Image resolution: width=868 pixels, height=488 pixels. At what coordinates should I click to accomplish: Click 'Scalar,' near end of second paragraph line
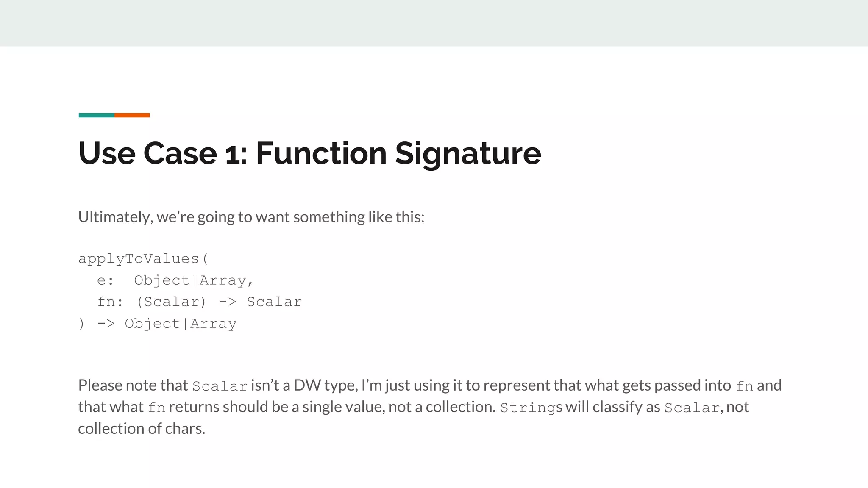(x=693, y=408)
